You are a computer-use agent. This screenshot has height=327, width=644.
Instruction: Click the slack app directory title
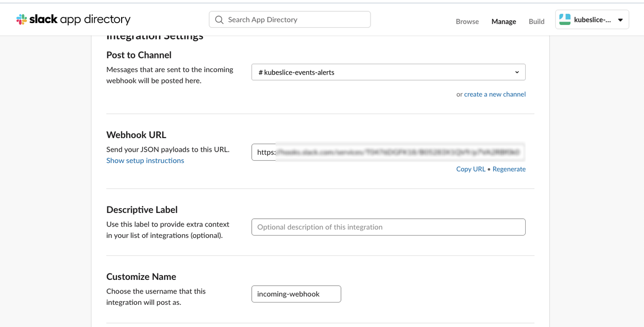[x=80, y=19]
